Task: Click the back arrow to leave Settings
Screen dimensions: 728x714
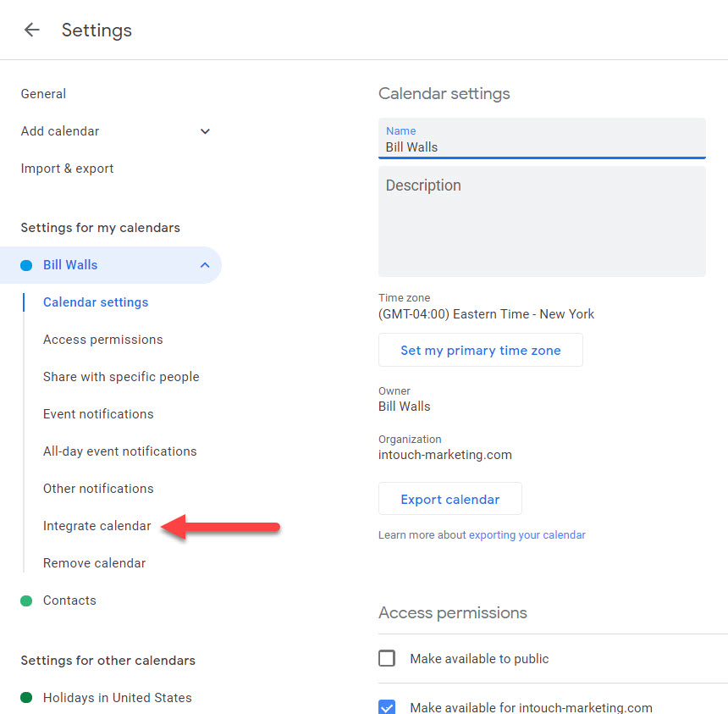Action: pos(31,30)
